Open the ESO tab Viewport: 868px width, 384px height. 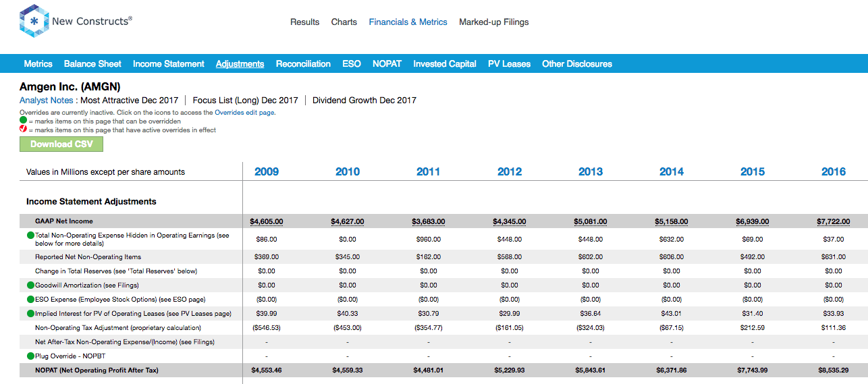pyautogui.click(x=352, y=64)
